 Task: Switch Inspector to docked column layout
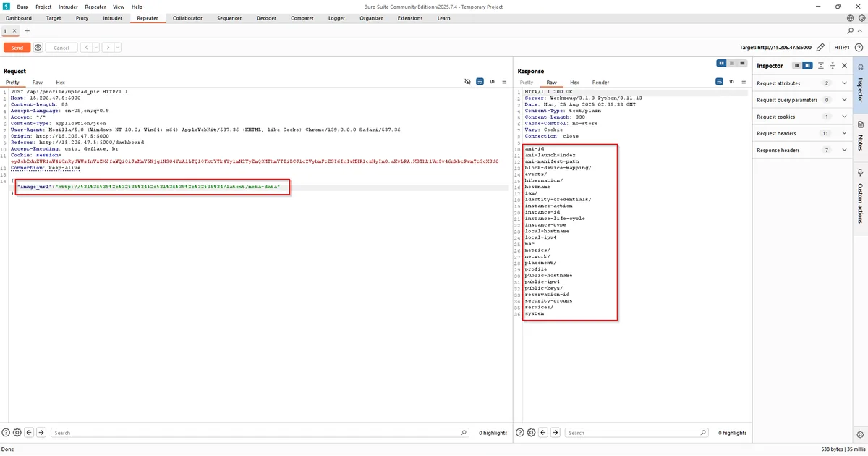pyautogui.click(x=808, y=65)
